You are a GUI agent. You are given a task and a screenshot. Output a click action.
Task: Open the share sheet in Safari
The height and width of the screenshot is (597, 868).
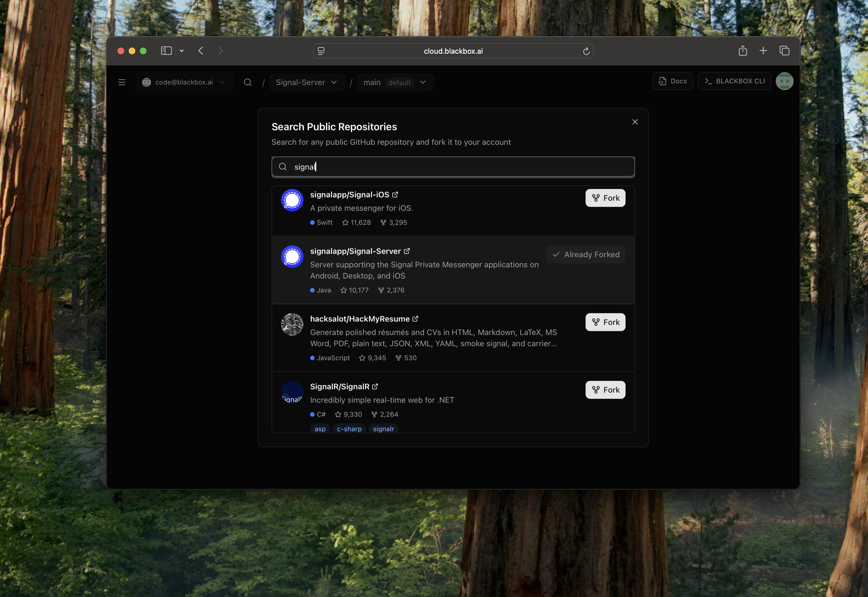742,50
